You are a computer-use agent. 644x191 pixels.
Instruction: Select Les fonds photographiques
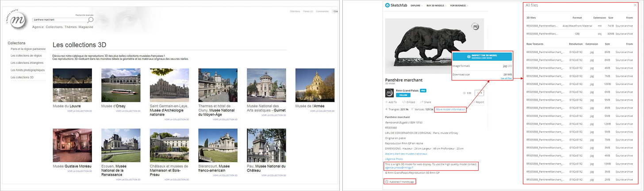[x=27, y=70]
